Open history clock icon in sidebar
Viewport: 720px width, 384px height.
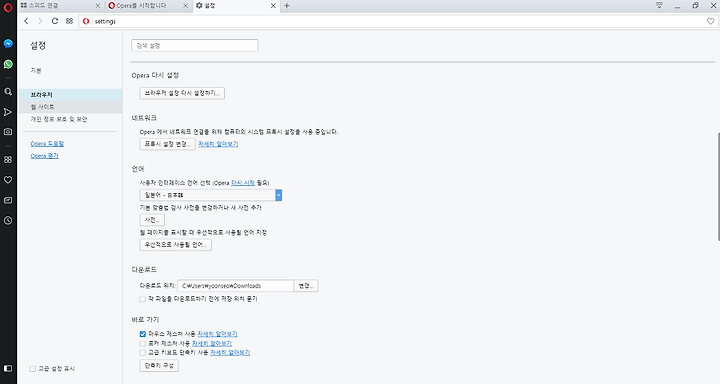pyautogui.click(x=8, y=220)
